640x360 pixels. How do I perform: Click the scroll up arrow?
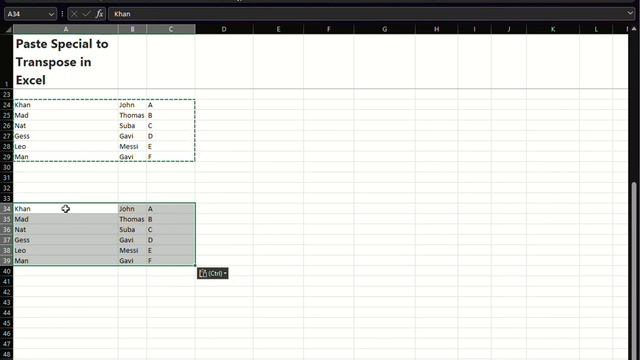pyautogui.click(x=634, y=29)
